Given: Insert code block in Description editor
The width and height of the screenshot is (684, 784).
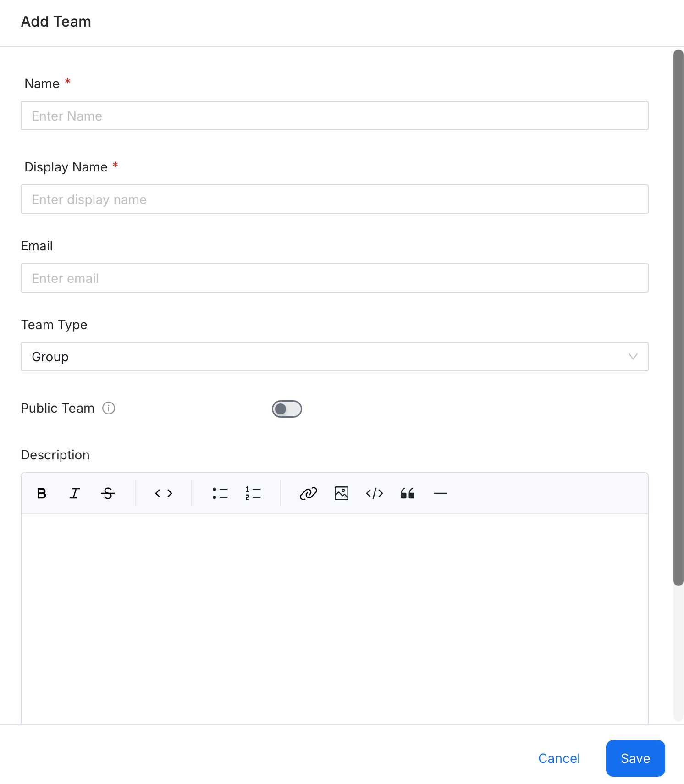Looking at the screenshot, I should pos(375,493).
